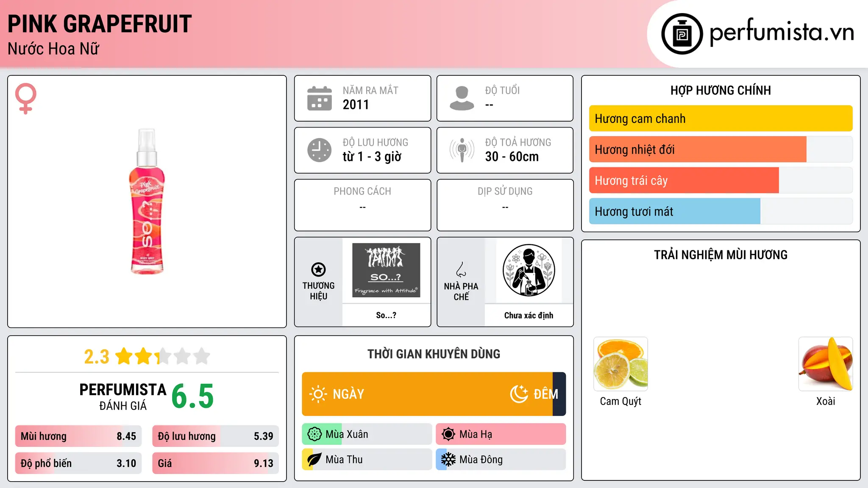This screenshot has height=488, width=868.
Task: Click the Độ phổ biến 3.10 score bar
Action: point(78,463)
